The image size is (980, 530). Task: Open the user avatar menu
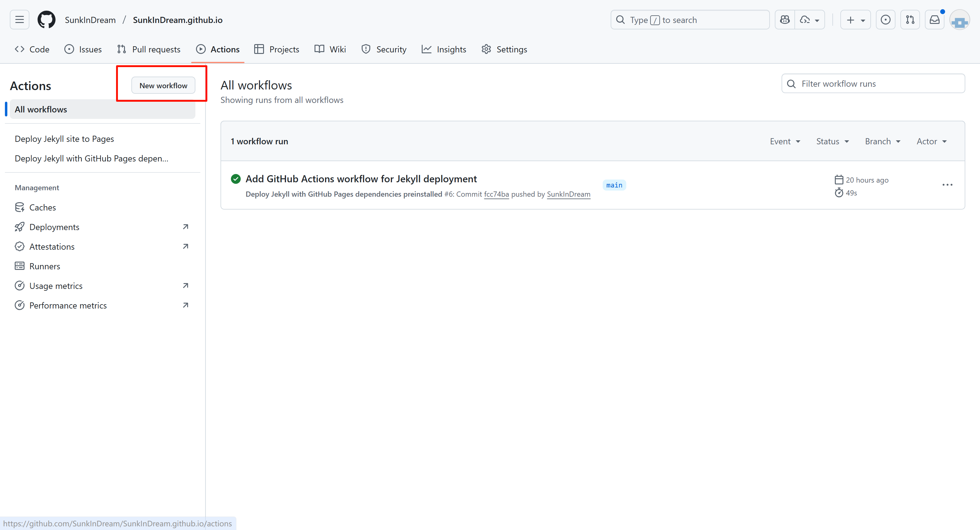[959, 21]
